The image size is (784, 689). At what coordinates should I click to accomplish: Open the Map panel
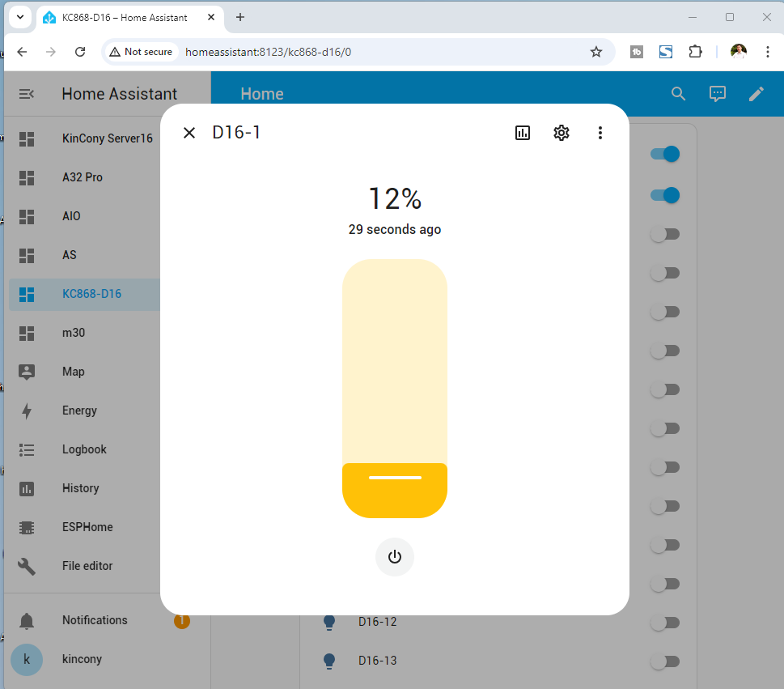(x=73, y=372)
